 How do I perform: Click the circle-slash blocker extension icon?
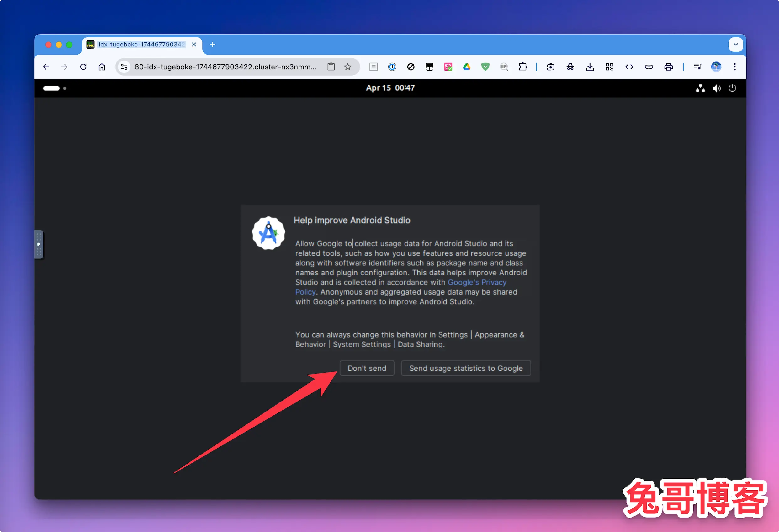click(x=411, y=67)
